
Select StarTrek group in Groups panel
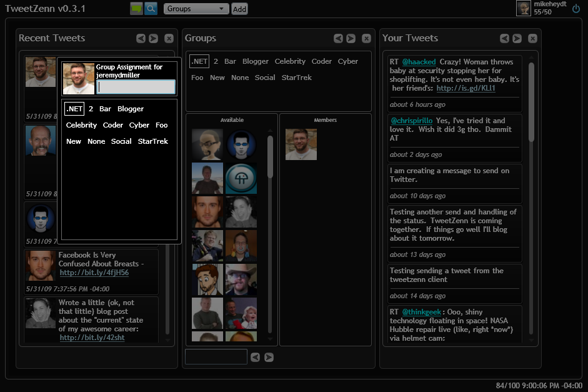(x=297, y=78)
